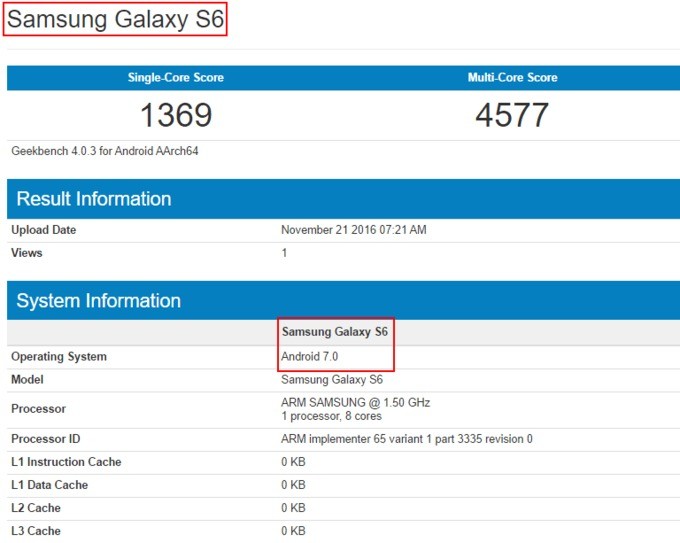The height and width of the screenshot is (543, 680).
Task: Click the L3 Cache row label
Action: (x=36, y=531)
